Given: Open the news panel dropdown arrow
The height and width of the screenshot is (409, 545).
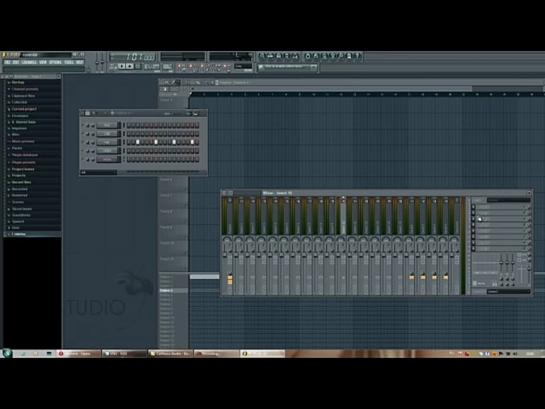Looking at the screenshot, I should tap(314, 67).
